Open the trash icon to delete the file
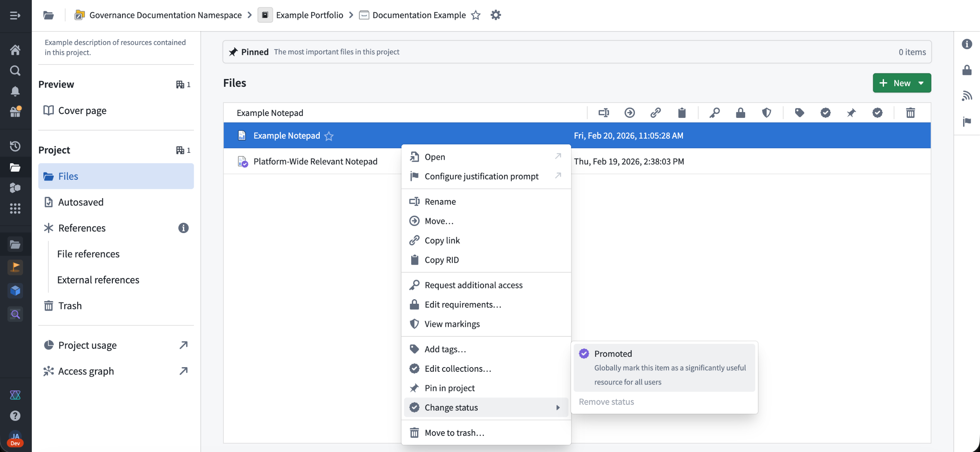This screenshot has height=452, width=980. [x=910, y=113]
